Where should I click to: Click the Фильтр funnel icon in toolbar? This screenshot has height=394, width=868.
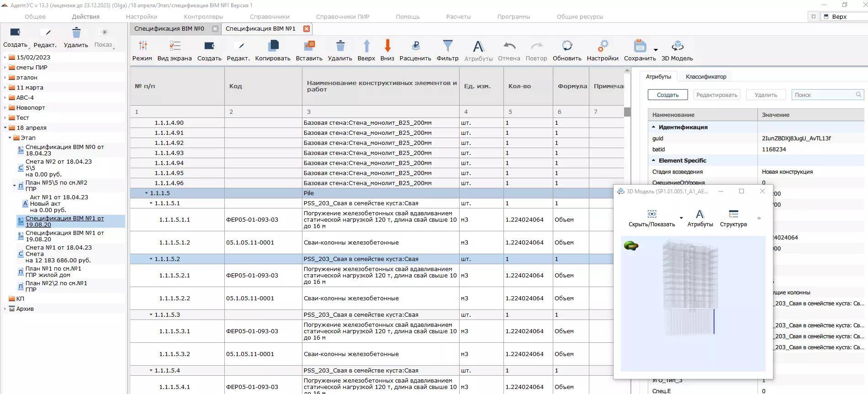coord(447,46)
